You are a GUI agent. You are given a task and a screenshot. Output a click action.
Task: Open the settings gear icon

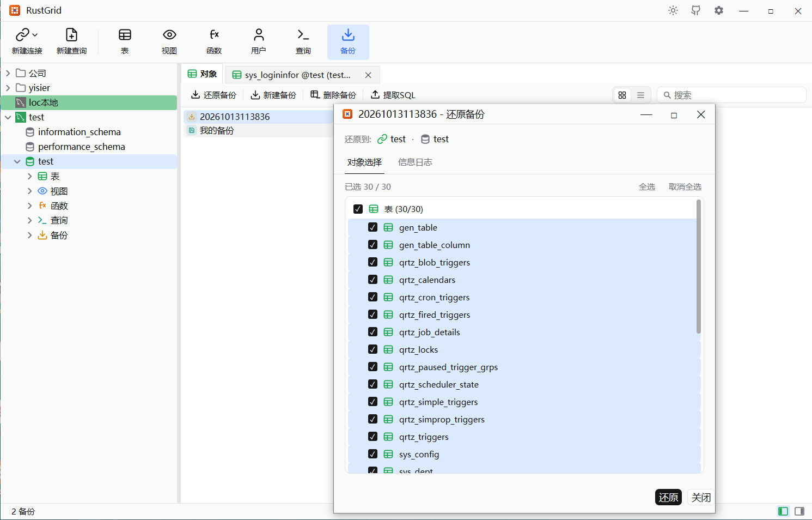(x=719, y=10)
